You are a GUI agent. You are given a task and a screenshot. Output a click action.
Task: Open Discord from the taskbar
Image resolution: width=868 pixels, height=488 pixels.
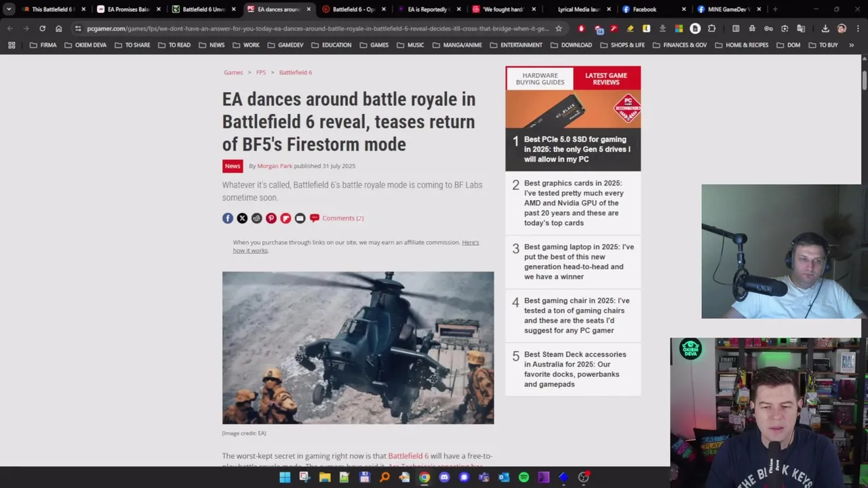pyautogui.click(x=444, y=477)
